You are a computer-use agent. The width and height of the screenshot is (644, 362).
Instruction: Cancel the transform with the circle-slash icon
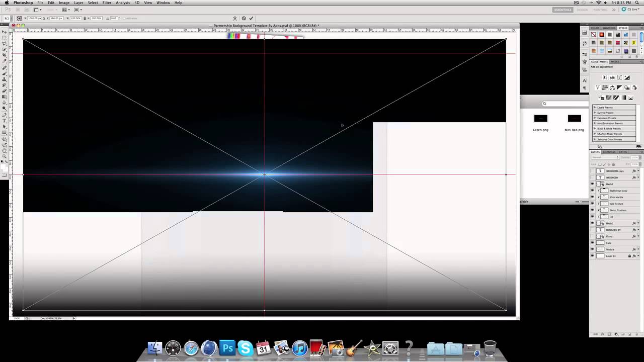coord(244,18)
